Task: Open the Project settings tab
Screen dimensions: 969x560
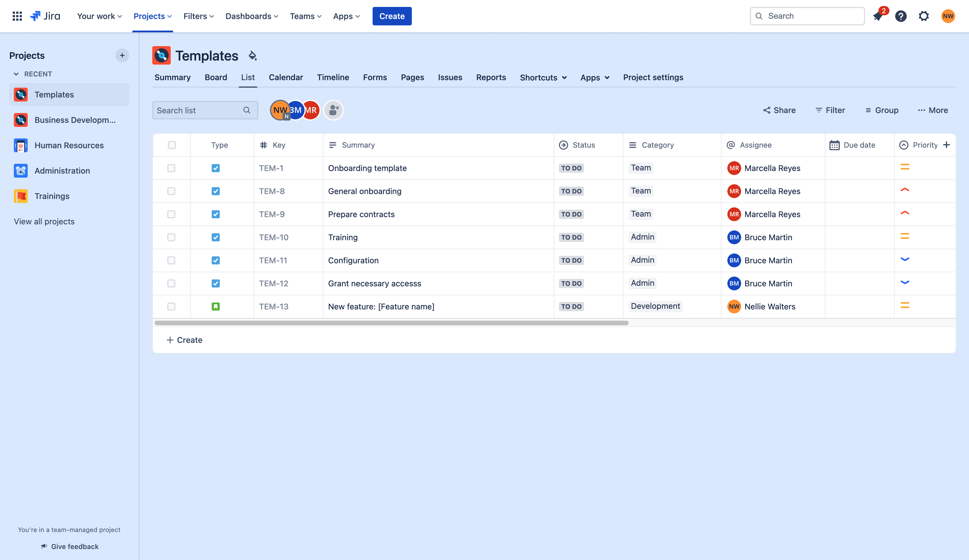Action: pos(653,77)
